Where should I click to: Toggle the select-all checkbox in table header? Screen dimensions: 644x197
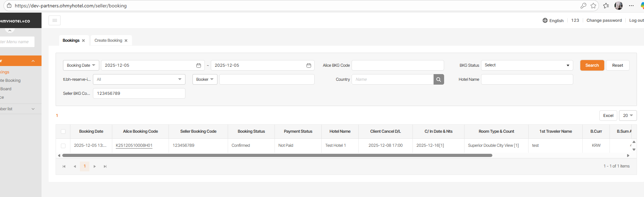pyautogui.click(x=63, y=132)
